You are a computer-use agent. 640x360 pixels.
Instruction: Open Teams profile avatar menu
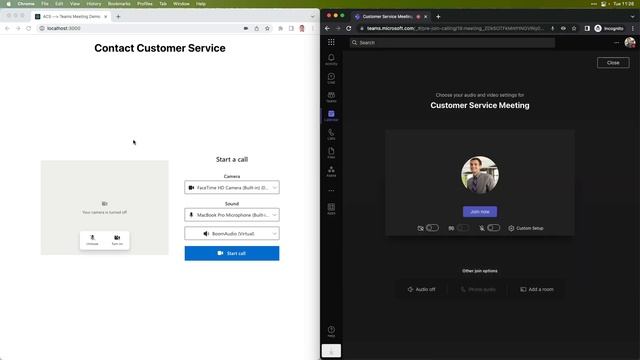click(629, 42)
